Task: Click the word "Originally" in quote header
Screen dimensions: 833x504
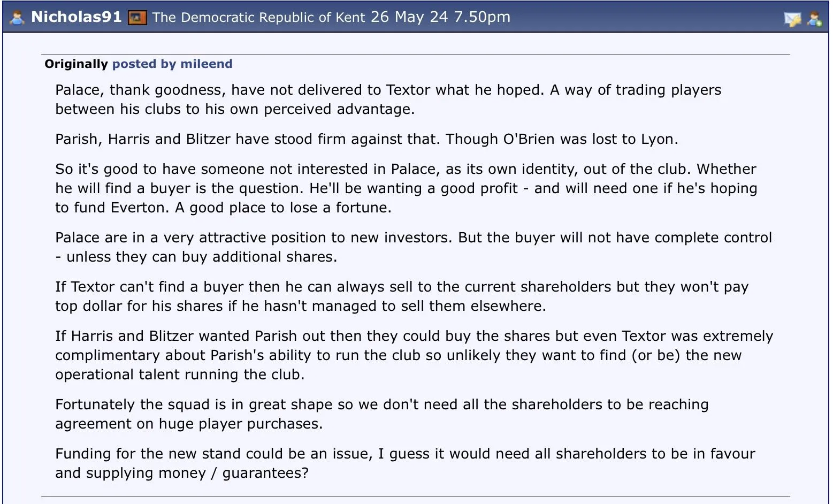Action: pos(76,64)
